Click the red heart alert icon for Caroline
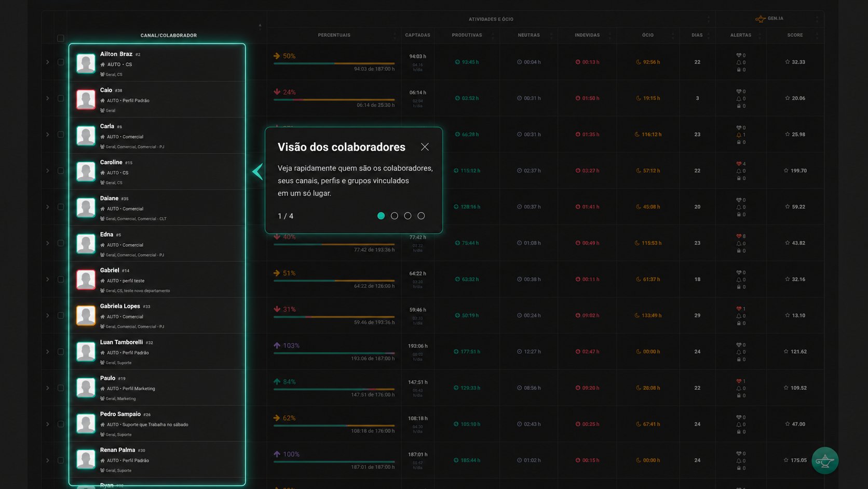 739,164
